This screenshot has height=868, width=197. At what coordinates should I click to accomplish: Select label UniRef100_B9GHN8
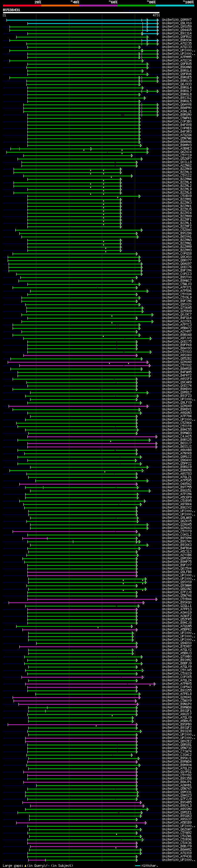coord(177,67)
